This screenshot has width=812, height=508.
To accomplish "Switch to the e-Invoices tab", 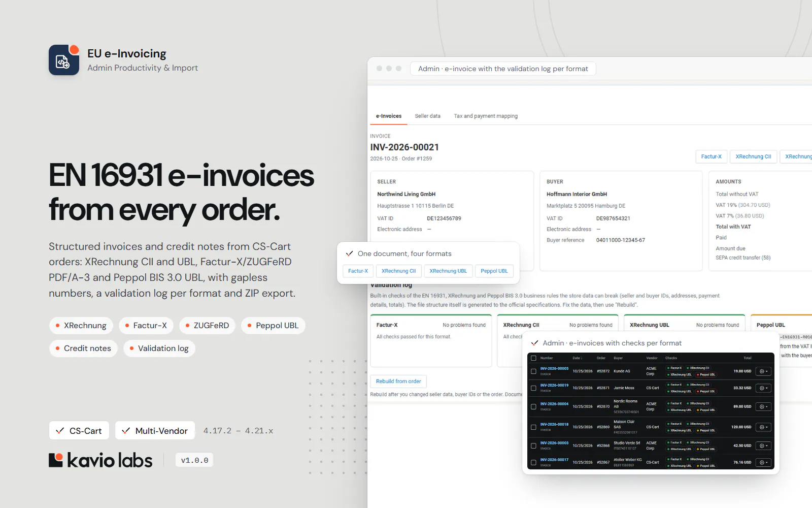I will [x=389, y=116].
